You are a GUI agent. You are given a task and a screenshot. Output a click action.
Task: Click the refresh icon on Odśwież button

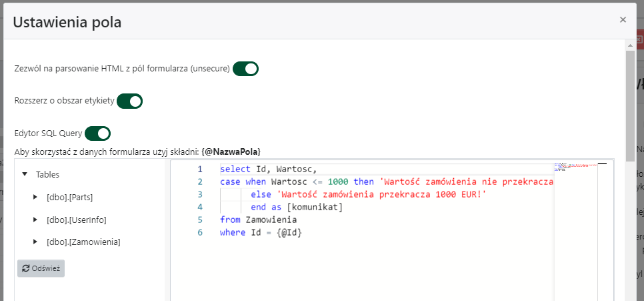(25, 268)
